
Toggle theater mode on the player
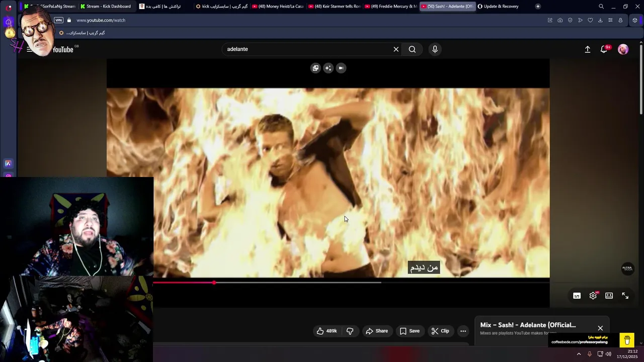609,296
